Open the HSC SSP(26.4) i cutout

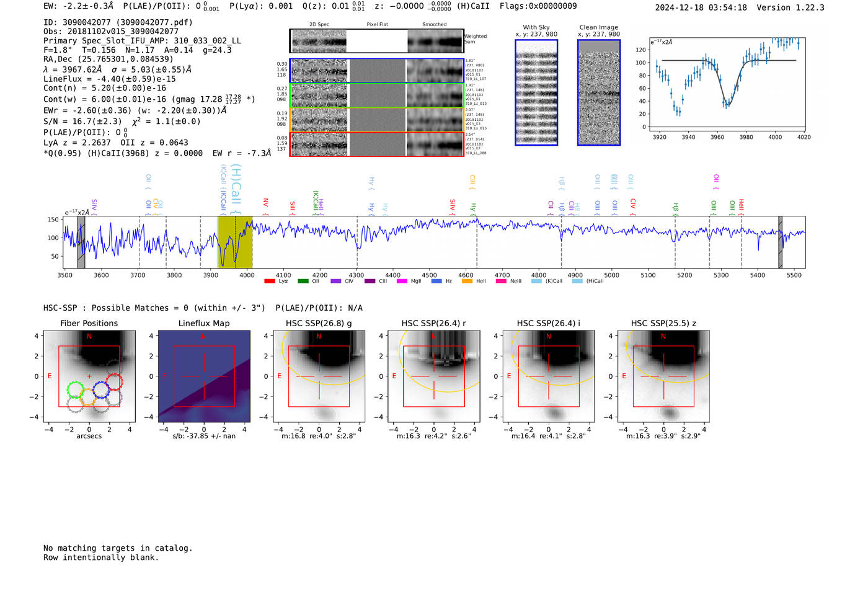coord(549,376)
